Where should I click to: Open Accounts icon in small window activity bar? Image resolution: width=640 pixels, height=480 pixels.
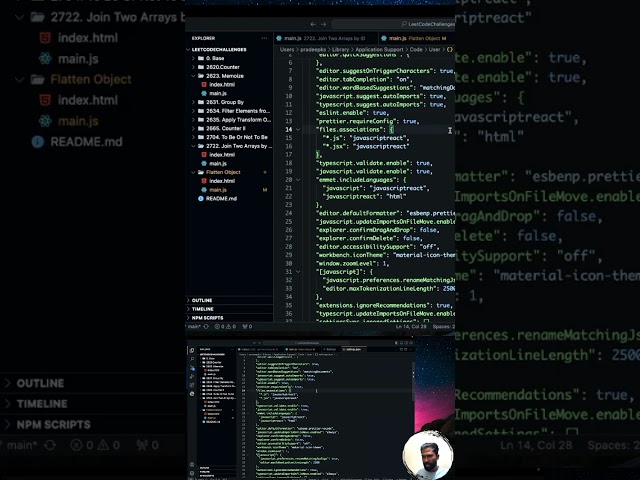pyautogui.click(x=192, y=464)
